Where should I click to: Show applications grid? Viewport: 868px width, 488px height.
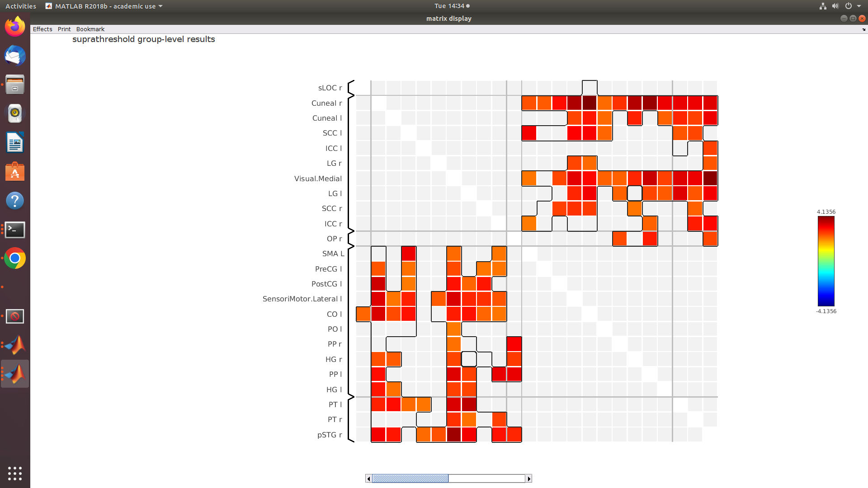tap(15, 473)
